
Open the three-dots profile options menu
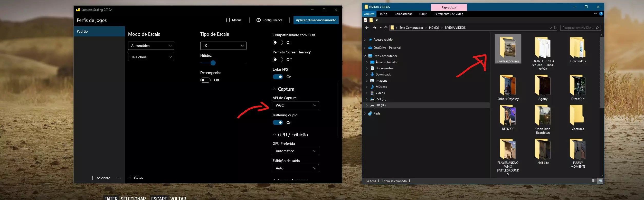(x=119, y=178)
